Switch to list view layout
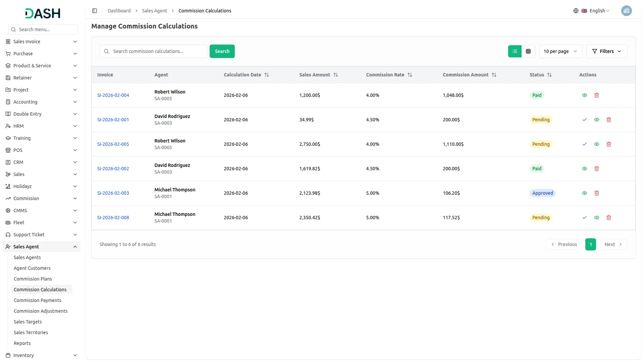Image resolution: width=644 pixels, height=362 pixels. (515, 51)
